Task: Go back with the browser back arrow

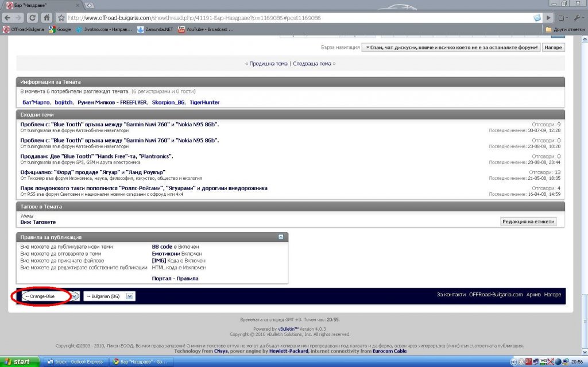Action: coord(7,18)
